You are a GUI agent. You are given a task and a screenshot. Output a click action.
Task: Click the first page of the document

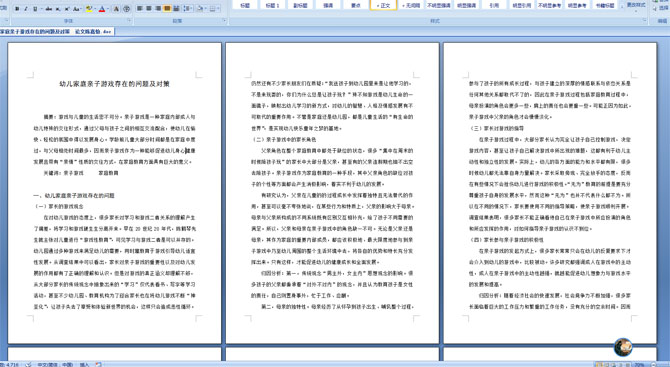coord(115,193)
